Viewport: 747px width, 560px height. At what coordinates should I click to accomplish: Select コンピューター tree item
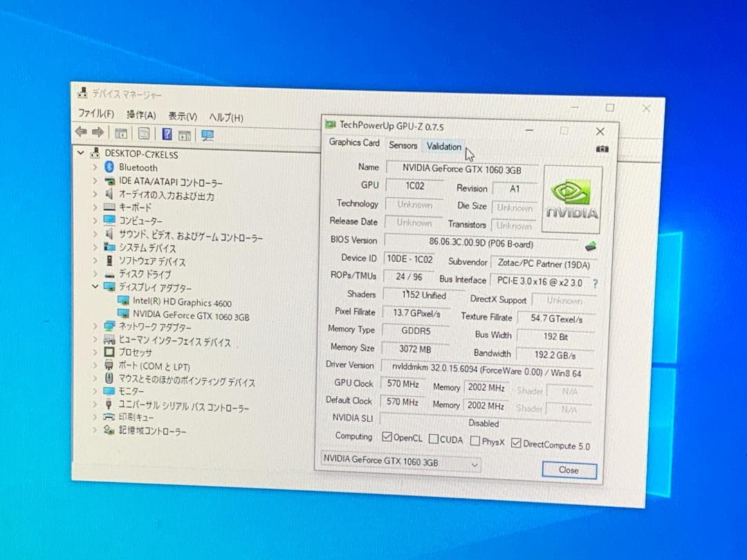140,221
